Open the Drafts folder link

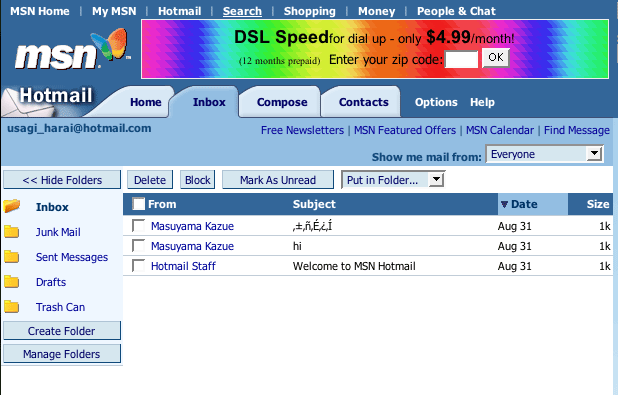[x=51, y=282]
